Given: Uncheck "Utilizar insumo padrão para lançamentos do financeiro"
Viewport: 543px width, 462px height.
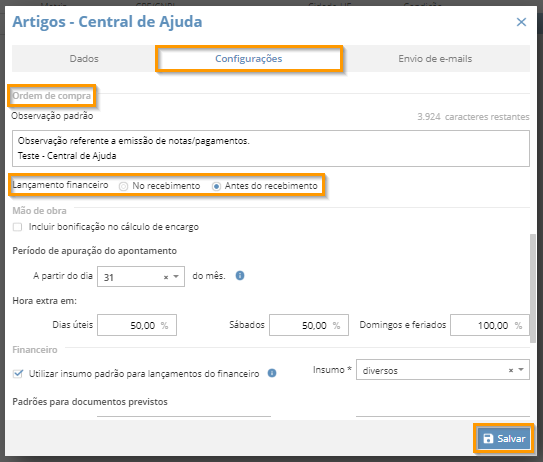Looking at the screenshot, I should [x=17, y=374].
